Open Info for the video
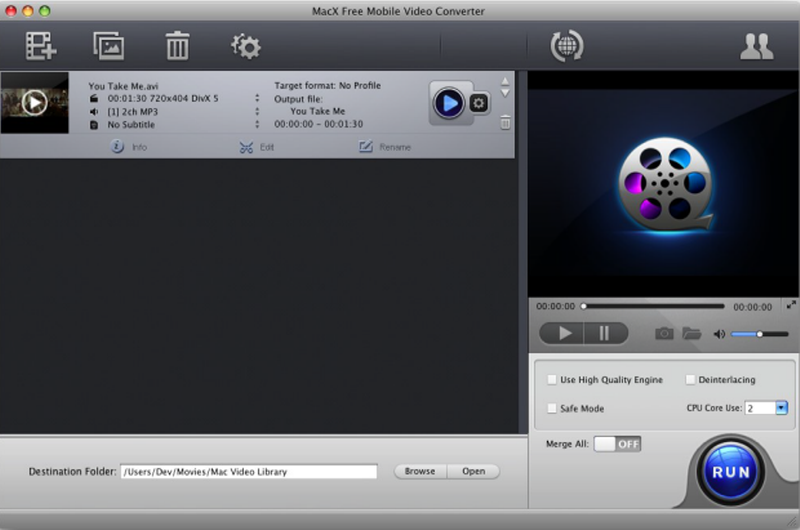 [129, 147]
